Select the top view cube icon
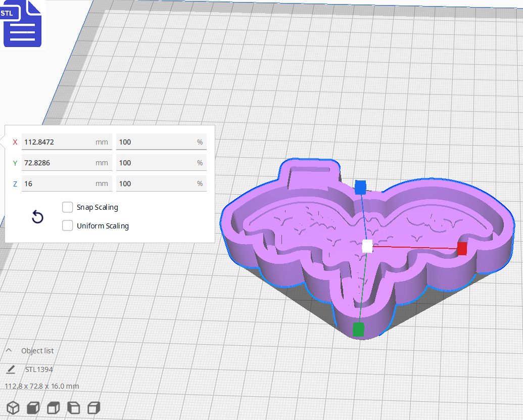 [54, 408]
